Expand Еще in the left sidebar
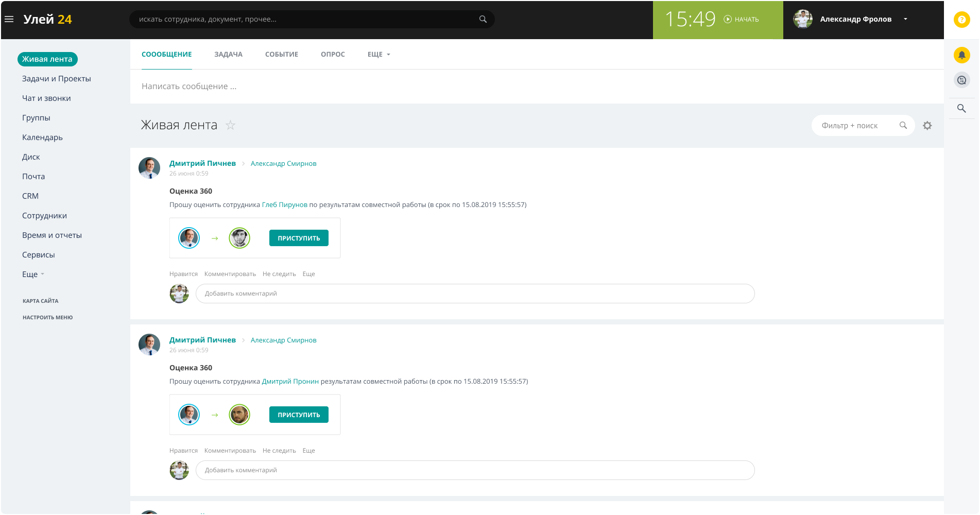This screenshot has width=980, height=515. [x=33, y=274]
